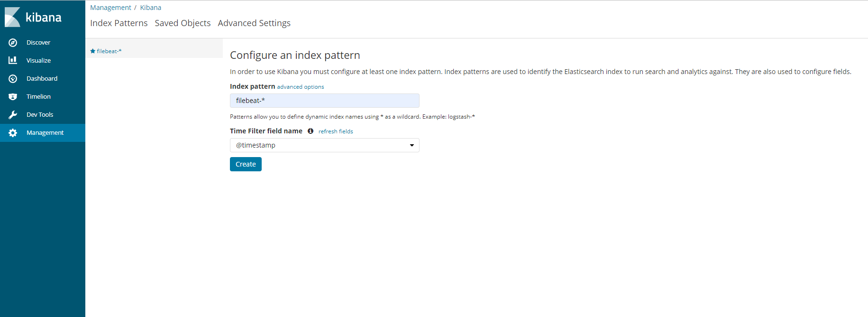868x317 pixels.
Task: Open Dashboard via gauge icon
Action: tap(13, 79)
